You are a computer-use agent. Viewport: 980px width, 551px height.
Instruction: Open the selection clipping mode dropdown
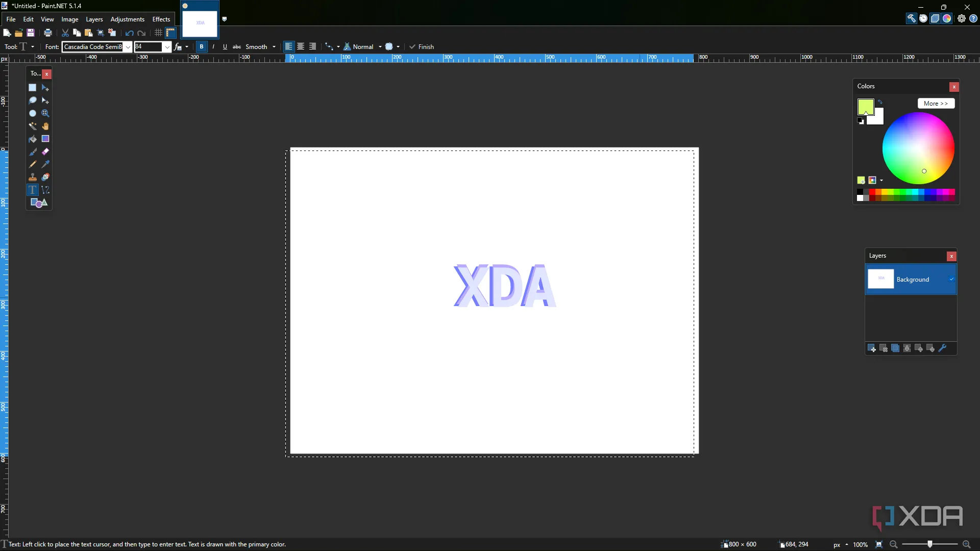pos(393,47)
